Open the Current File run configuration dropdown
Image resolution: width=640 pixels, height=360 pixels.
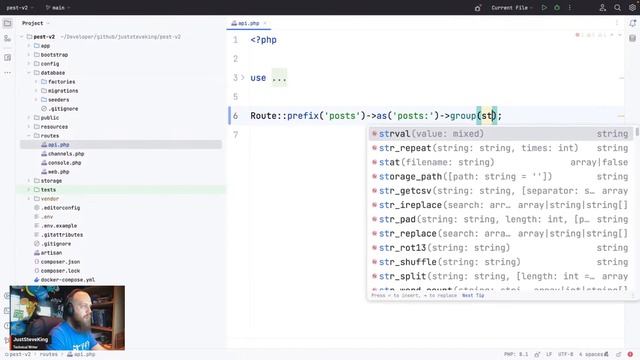pos(512,7)
